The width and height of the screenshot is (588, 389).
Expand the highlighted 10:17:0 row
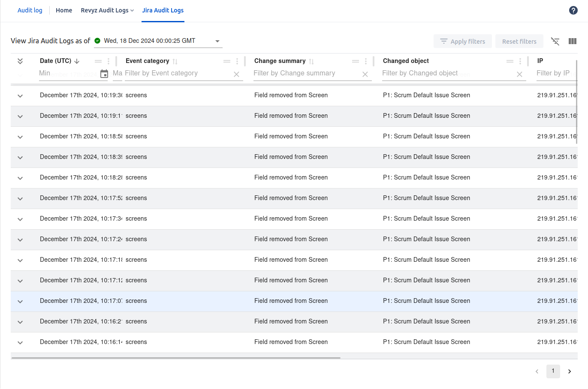pos(20,301)
